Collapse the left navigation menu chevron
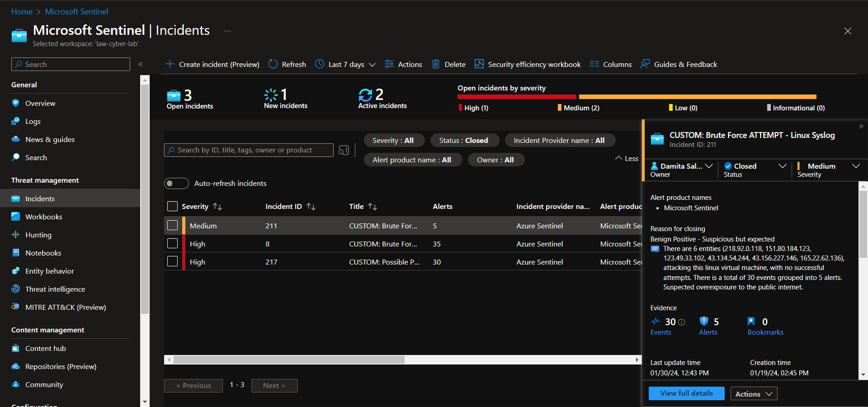This screenshot has width=868, height=407. [x=141, y=64]
